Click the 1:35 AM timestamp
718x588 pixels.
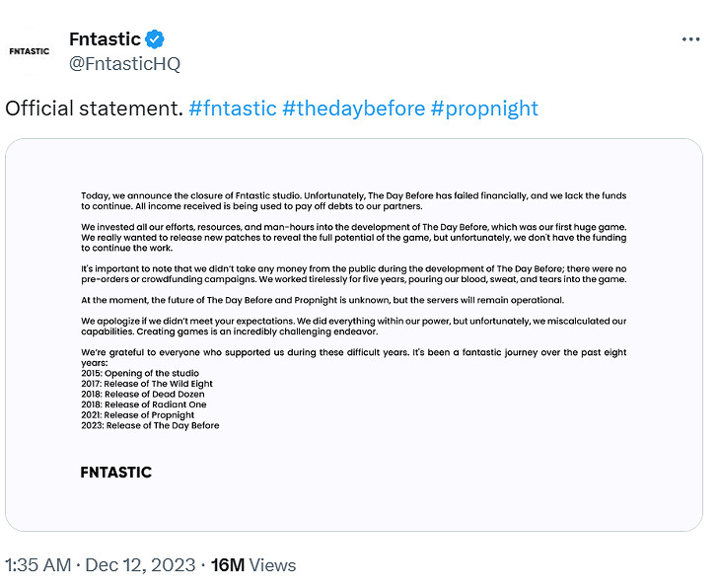tap(38, 565)
